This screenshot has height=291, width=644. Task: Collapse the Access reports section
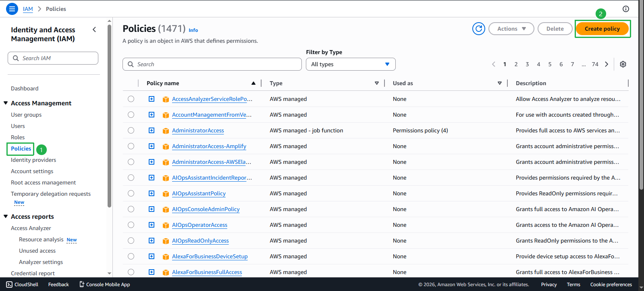pyautogui.click(x=6, y=216)
